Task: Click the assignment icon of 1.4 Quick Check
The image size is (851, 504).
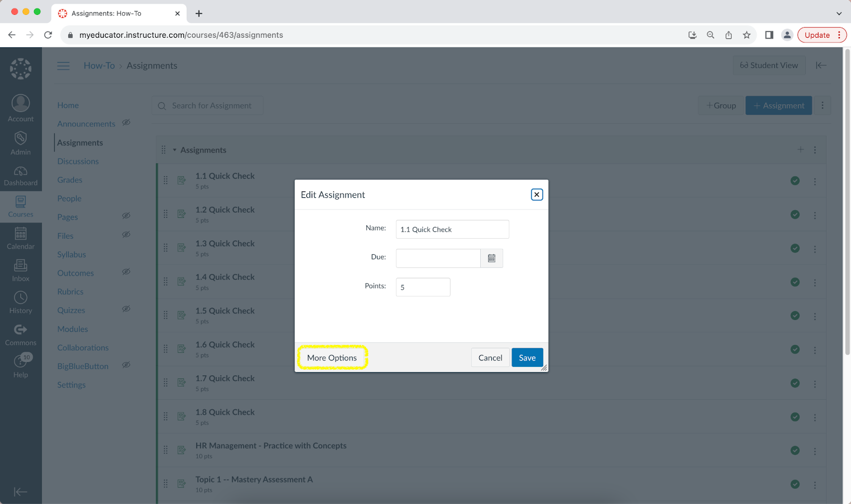Action: (x=181, y=281)
